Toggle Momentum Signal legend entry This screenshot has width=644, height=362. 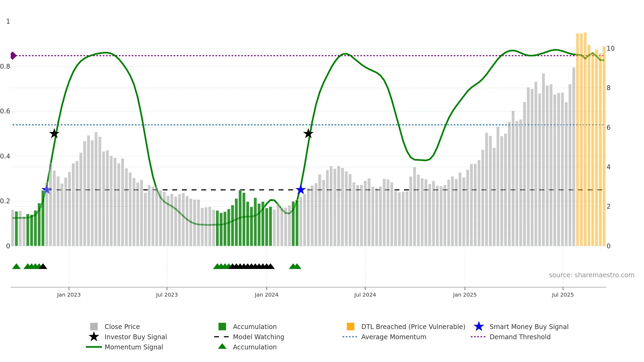coord(134,347)
